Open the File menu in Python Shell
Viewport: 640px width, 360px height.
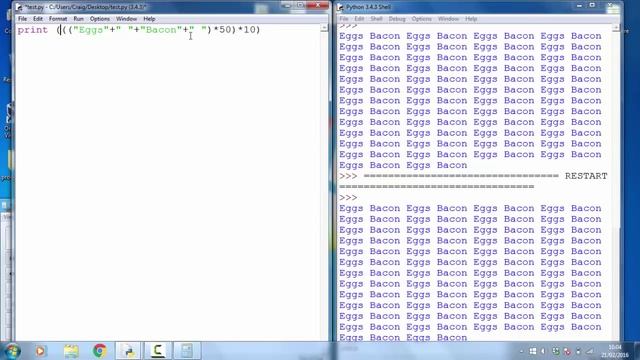(x=344, y=19)
